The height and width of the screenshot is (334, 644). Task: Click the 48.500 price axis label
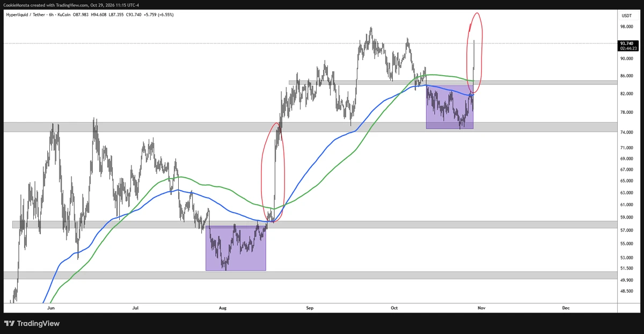click(627, 292)
